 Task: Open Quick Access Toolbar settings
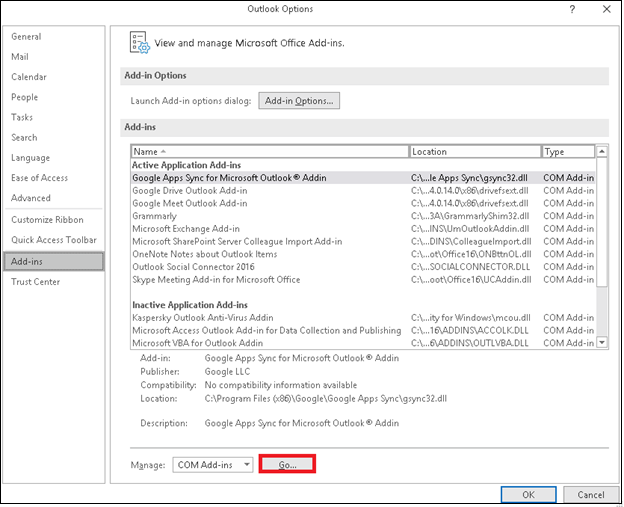(53, 240)
